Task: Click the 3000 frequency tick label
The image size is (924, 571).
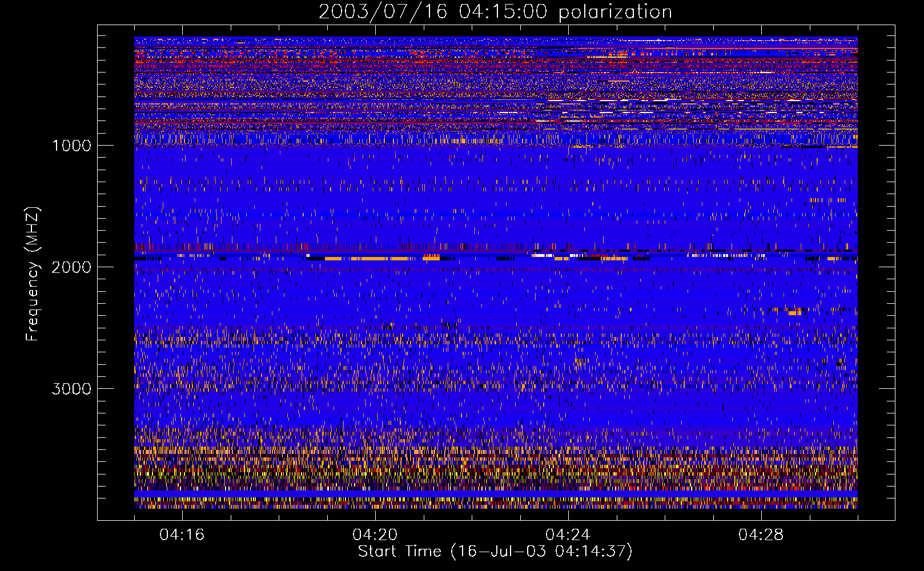Action: (x=72, y=389)
